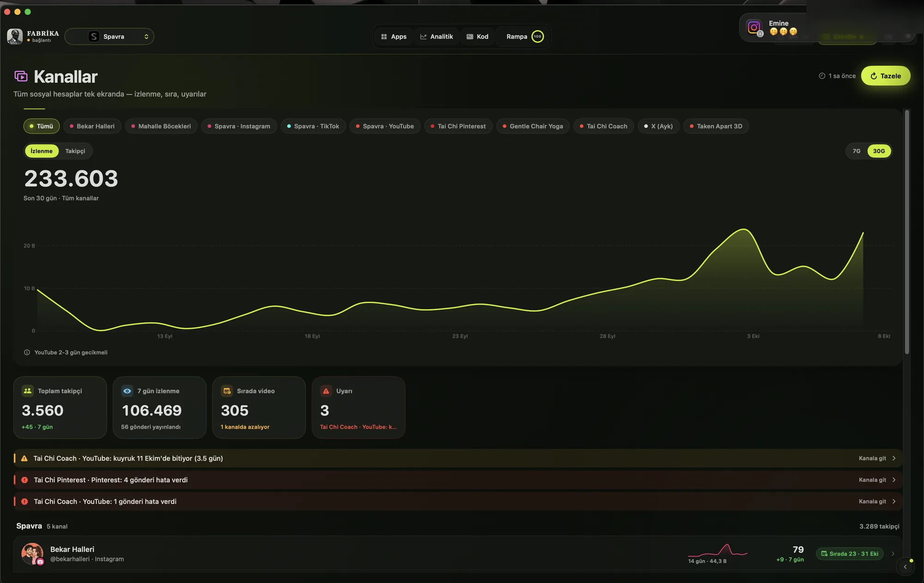924x583 pixels.
Task: Click the Sırada 23 · 31 Eki badge
Action: pos(850,554)
